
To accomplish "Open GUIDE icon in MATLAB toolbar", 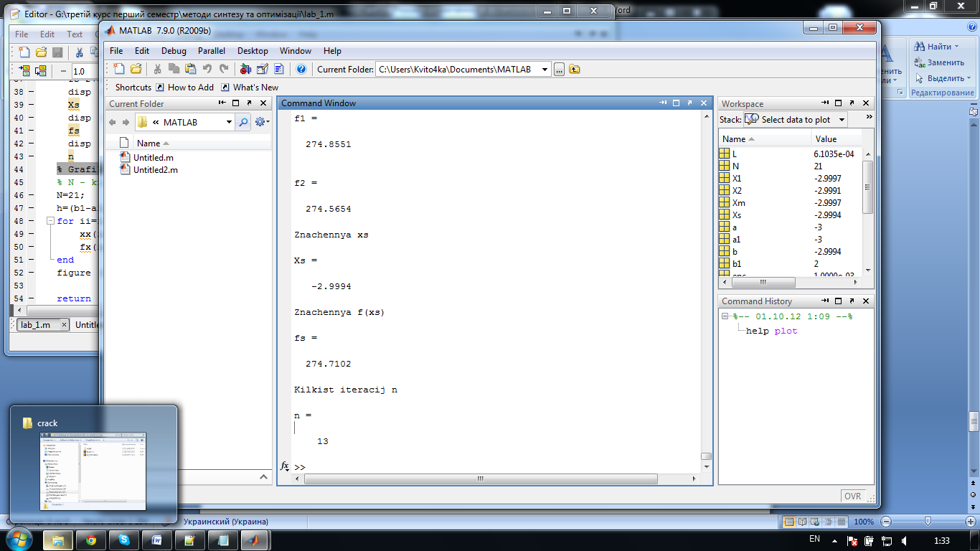I will pyautogui.click(x=262, y=69).
